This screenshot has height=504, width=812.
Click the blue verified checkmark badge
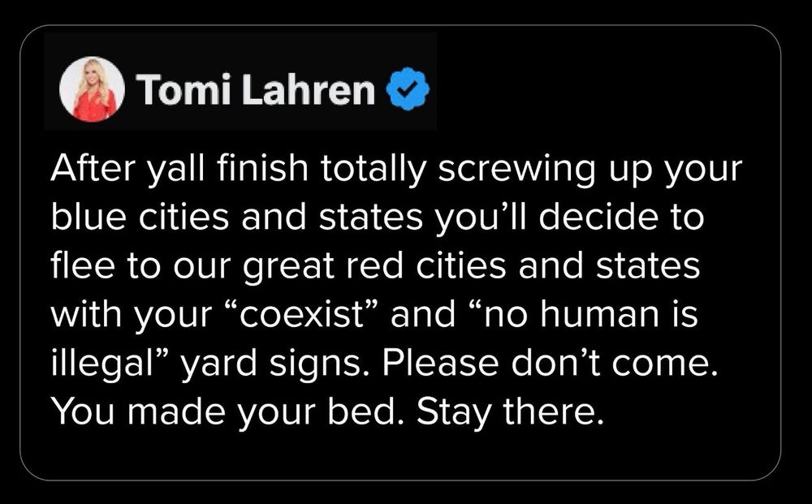click(x=408, y=89)
